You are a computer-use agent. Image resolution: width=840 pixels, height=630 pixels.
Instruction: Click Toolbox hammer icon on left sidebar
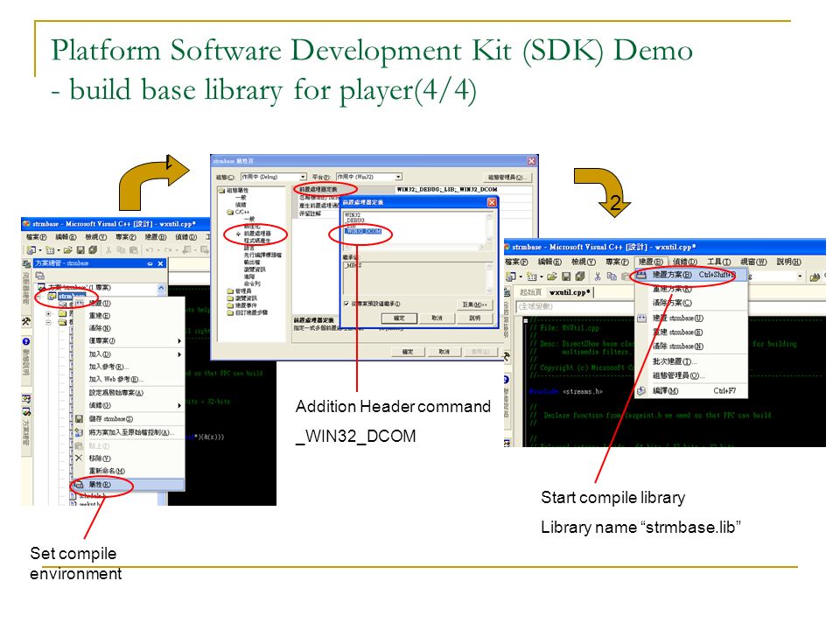[25, 321]
